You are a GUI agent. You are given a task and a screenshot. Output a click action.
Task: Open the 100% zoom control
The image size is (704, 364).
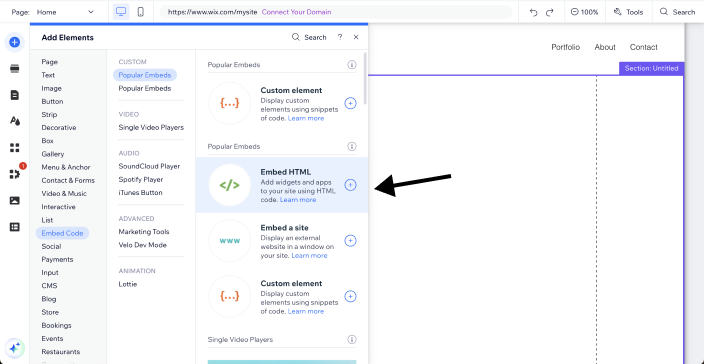584,12
